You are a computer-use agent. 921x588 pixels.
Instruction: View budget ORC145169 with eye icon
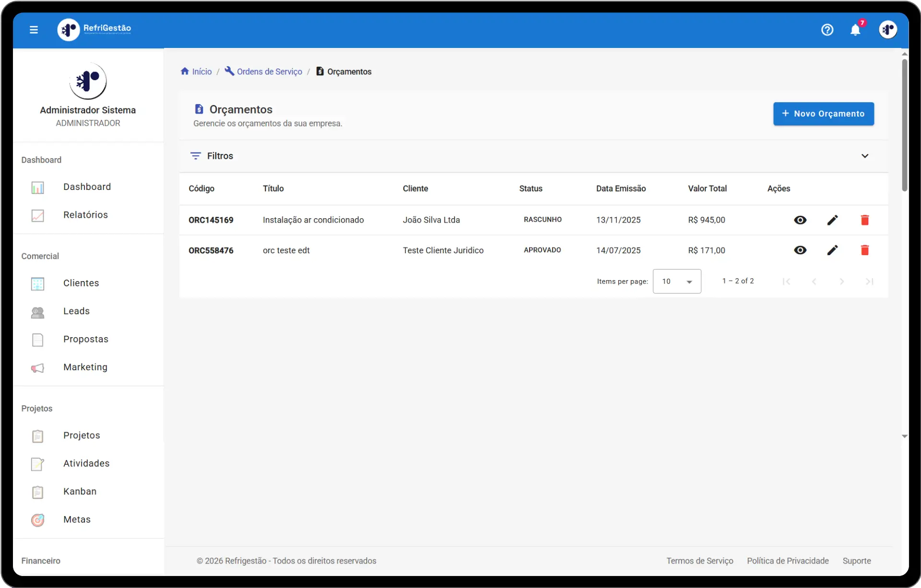pyautogui.click(x=800, y=220)
